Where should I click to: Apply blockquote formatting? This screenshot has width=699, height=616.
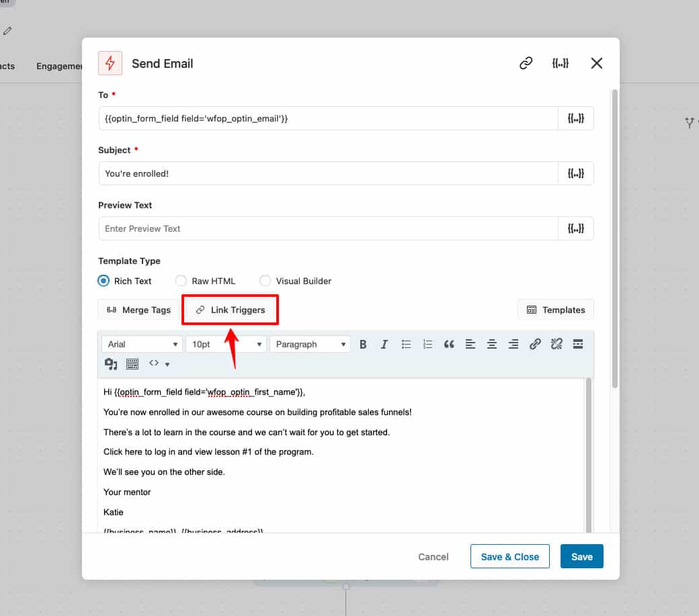coord(449,344)
